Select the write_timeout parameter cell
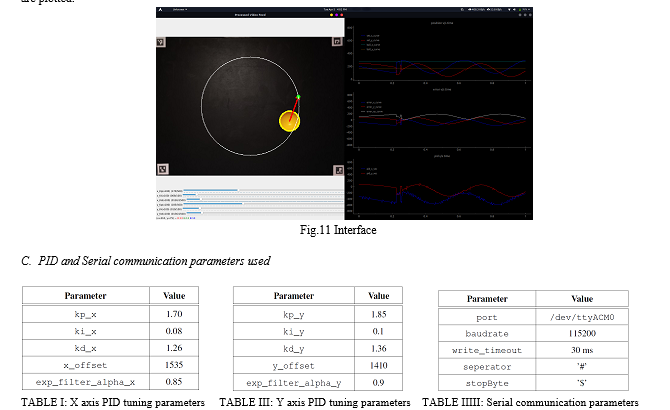Image resolution: width=670 pixels, height=410 pixels. pyautogui.click(x=487, y=350)
